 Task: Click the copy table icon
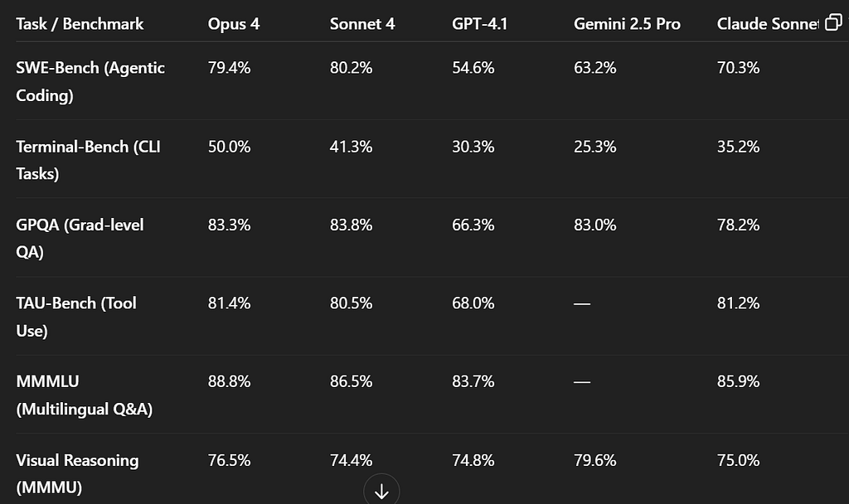(833, 22)
